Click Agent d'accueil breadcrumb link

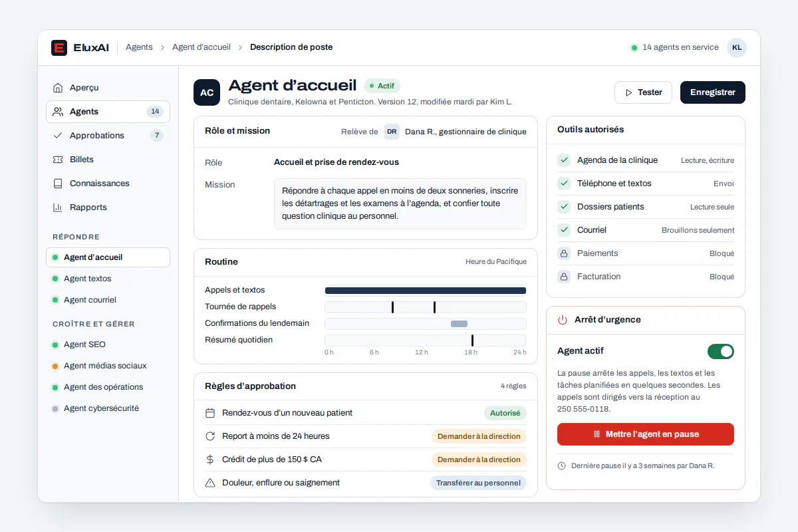pyautogui.click(x=201, y=47)
